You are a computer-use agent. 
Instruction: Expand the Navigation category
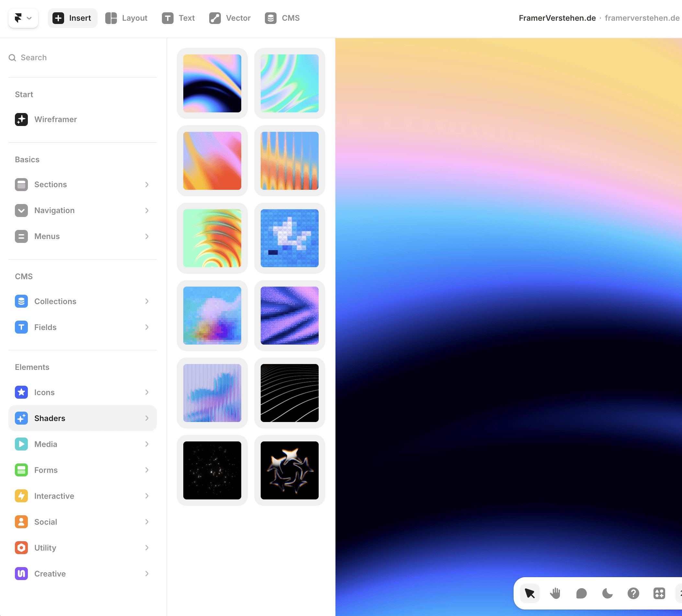(54, 210)
